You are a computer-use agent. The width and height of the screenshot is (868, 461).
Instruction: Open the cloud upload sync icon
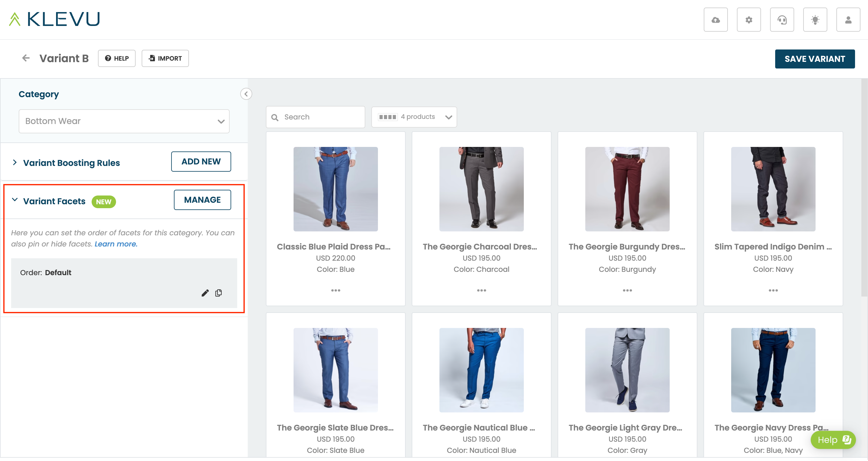click(x=715, y=20)
